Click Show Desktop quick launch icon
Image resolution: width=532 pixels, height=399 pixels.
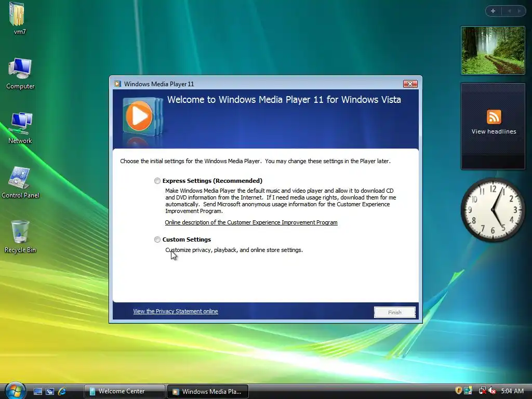tap(38, 392)
